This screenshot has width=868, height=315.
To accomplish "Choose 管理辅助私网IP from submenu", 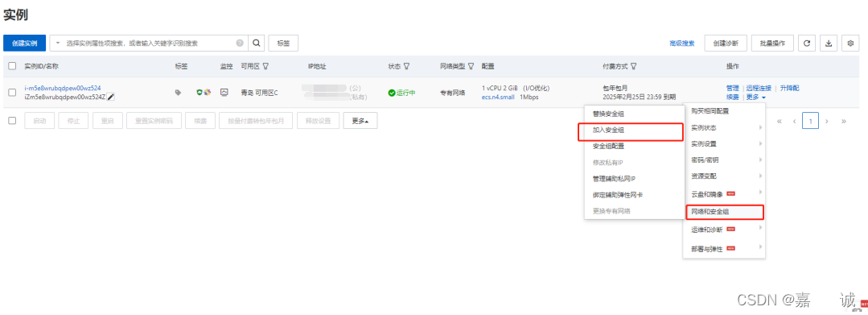I will click(x=634, y=179).
